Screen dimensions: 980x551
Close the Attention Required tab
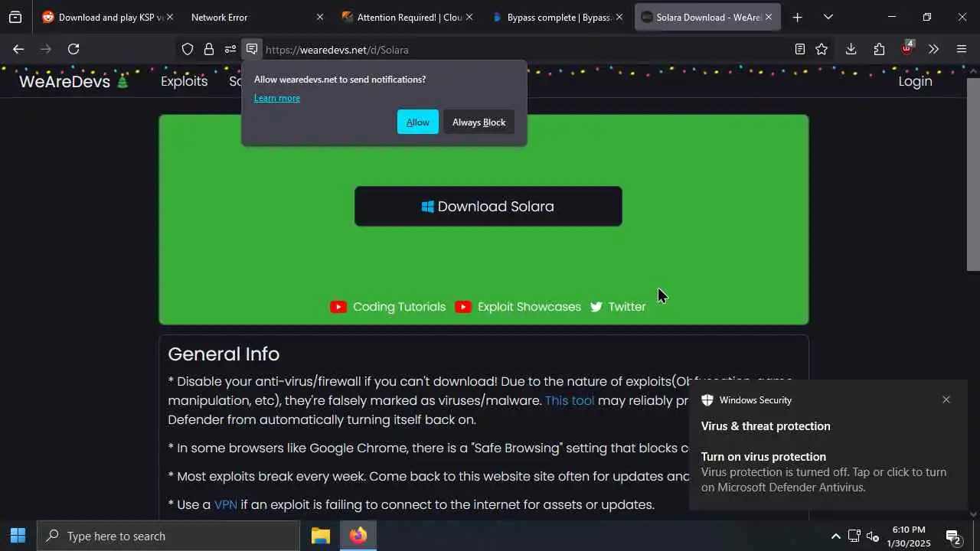tap(469, 17)
